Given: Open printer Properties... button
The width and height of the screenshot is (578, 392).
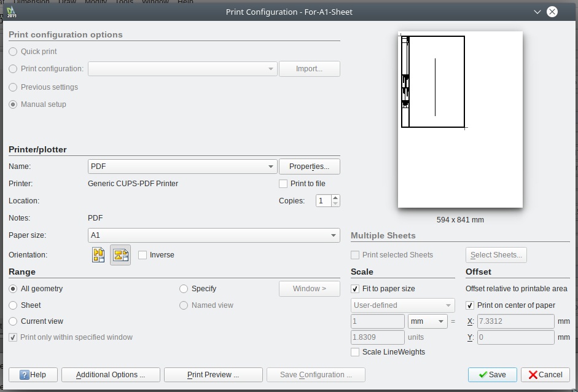Looking at the screenshot, I should [x=310, y=167].
